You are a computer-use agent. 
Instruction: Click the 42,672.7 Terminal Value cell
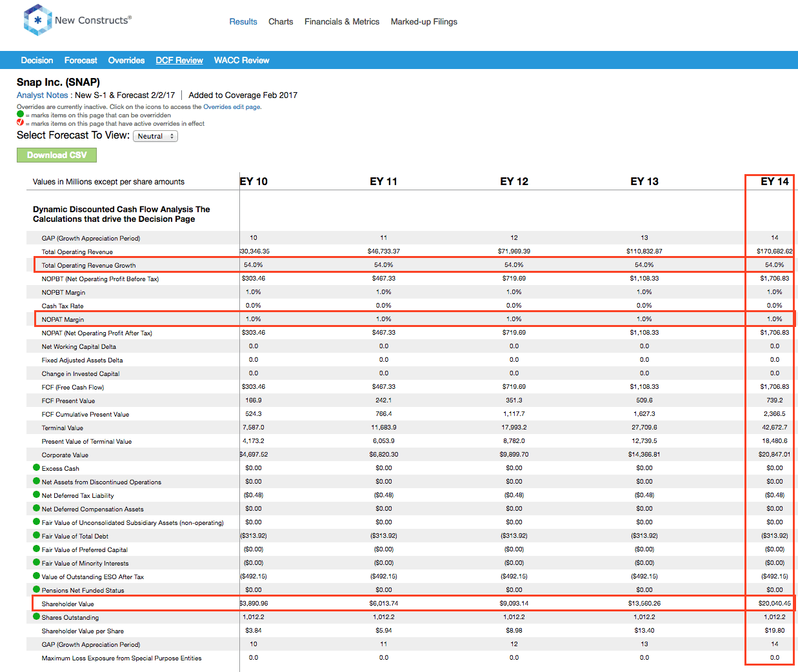(x=775, y=428)
